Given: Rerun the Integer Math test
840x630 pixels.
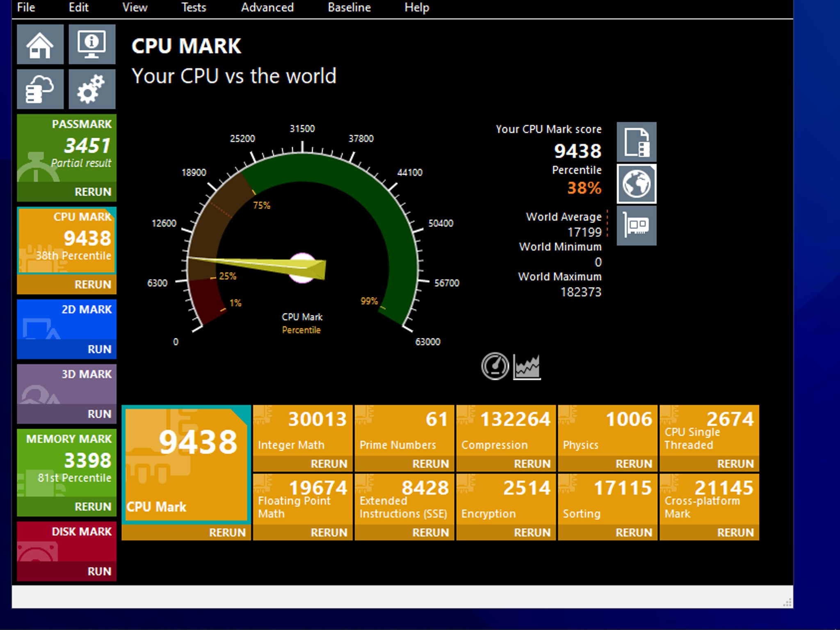Looking at the screenshot, I should pos(328,463).
